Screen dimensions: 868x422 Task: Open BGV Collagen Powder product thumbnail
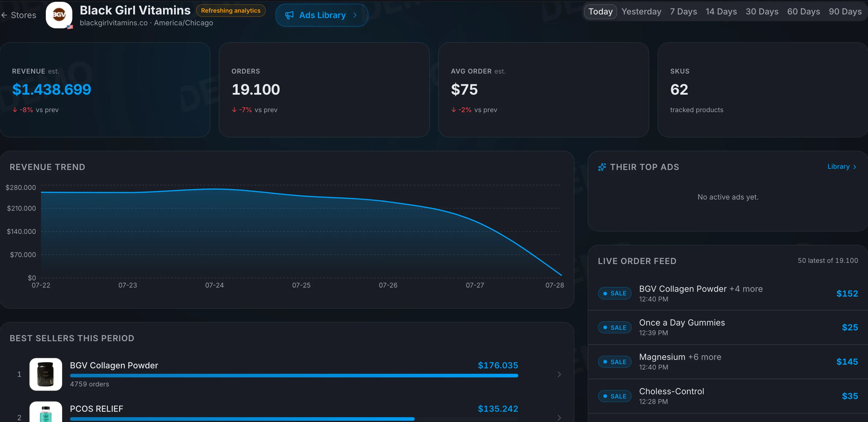coord(46,374)
